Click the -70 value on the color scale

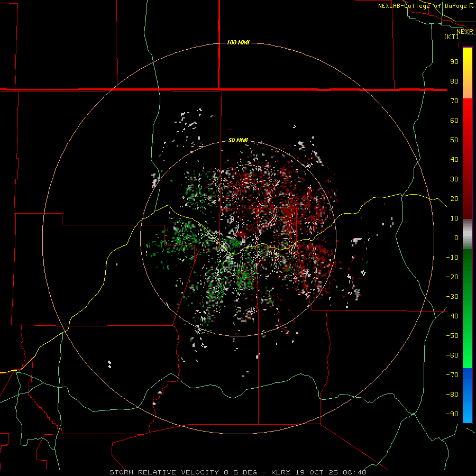pyautogui.click(x=452, y=375)
